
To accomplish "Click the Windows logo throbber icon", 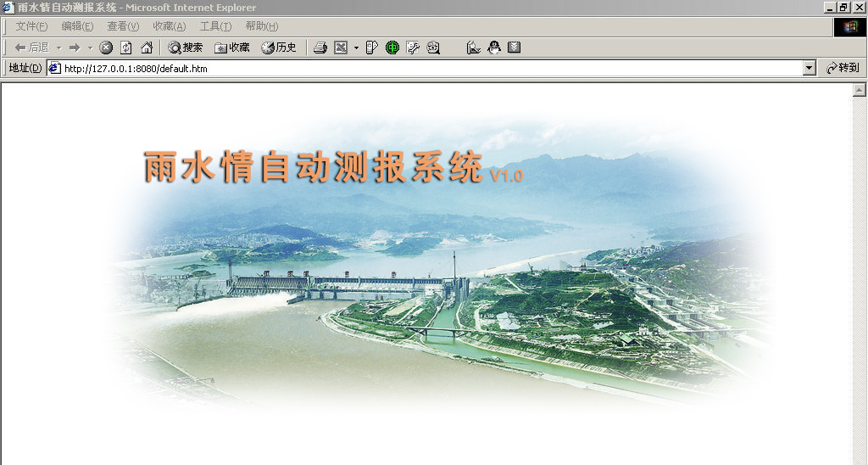I will [x=849, y=27].
